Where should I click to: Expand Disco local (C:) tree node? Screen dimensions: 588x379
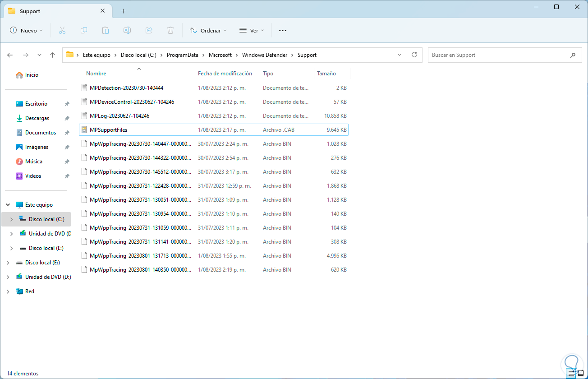click(x=12, y=219)
